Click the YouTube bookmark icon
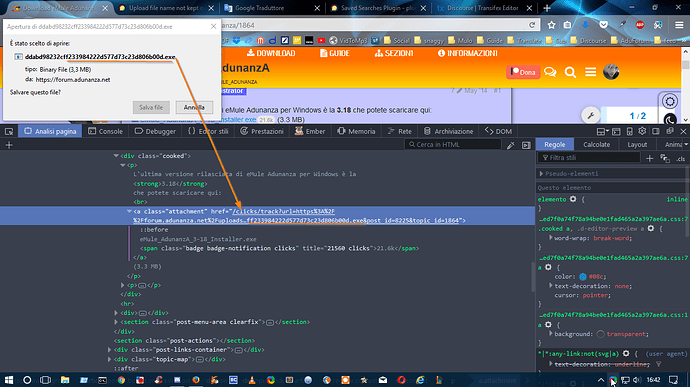Screen dimensions: 690x387 pos(321,41)
